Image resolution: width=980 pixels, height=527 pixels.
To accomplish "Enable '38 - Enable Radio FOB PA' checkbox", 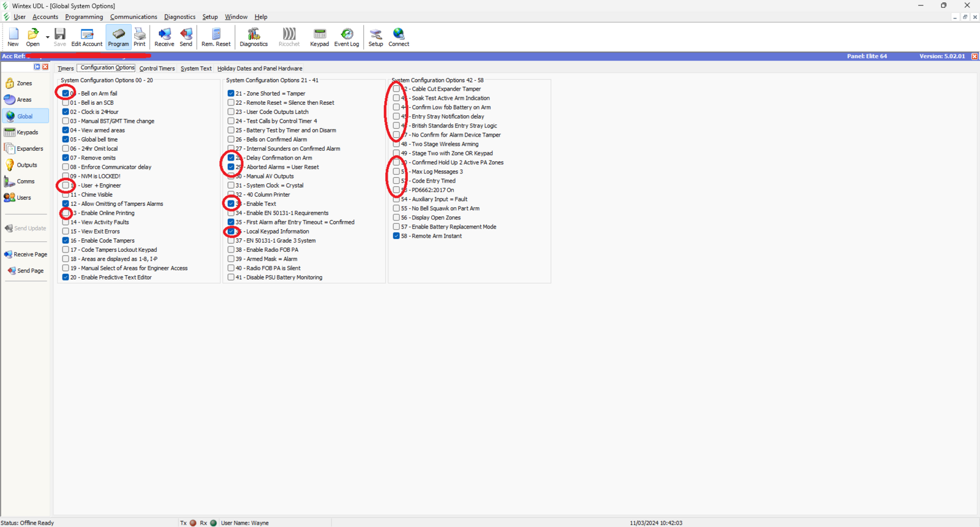I will point(231,250).
